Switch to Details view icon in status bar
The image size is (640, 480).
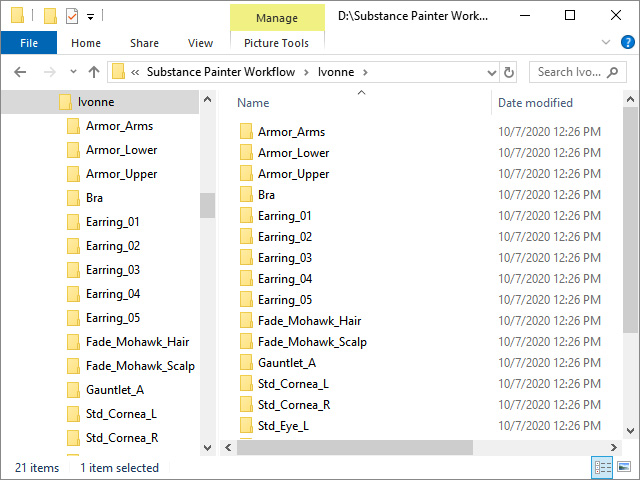[x=602, y=467]
